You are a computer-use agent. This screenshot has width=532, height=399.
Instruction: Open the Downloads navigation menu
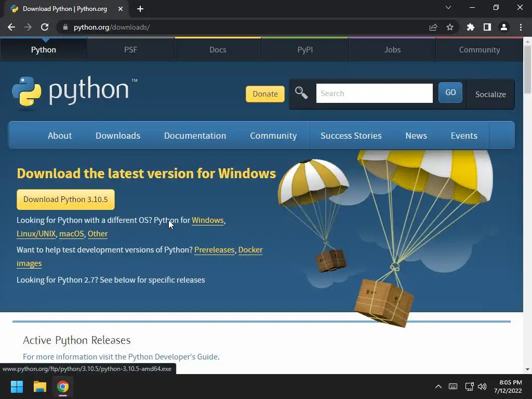118,136
